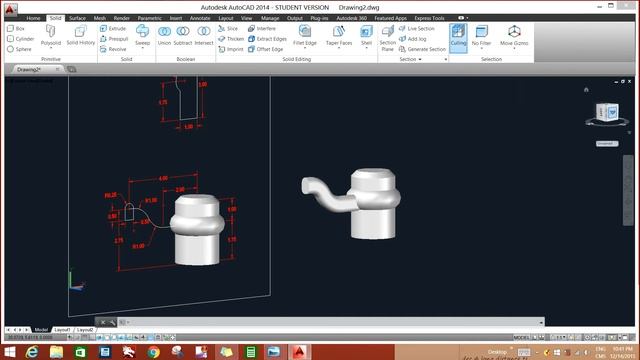Image resolution: width=640 pixels, height=360 pixels.
Task: Activate the Extrude tool
Action: (113, 29)
